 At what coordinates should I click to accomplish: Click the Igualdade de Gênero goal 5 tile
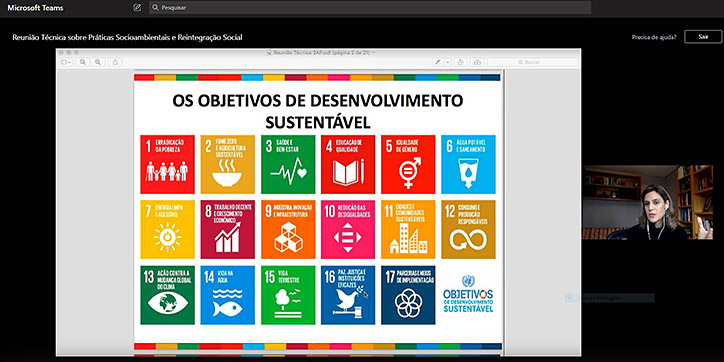tap(408, 164)
